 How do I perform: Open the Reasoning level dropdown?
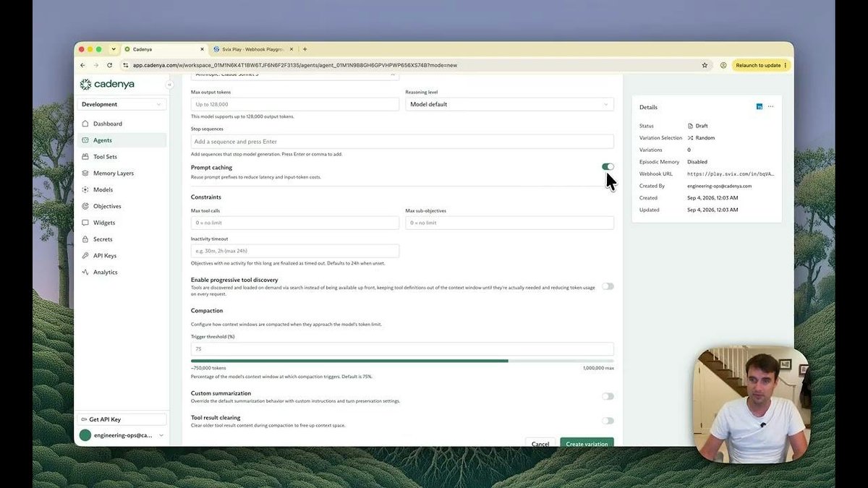pyautogui.click(x=509, y=104)
